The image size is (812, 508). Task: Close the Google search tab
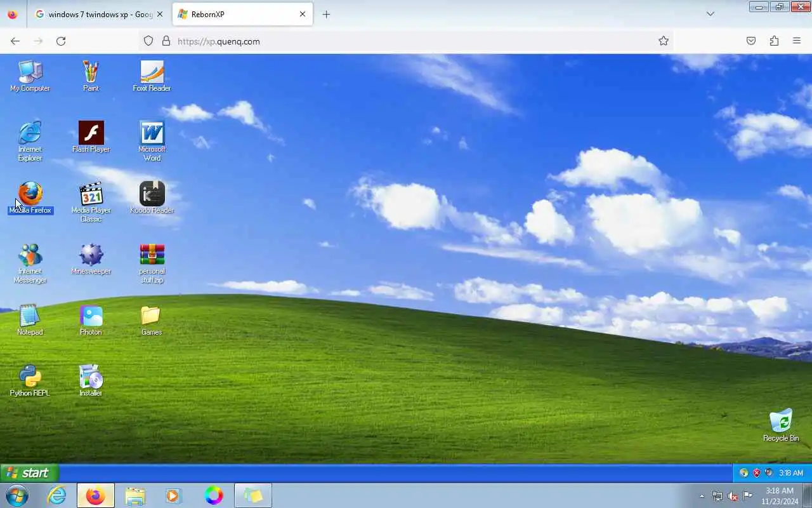click(160, 14)
